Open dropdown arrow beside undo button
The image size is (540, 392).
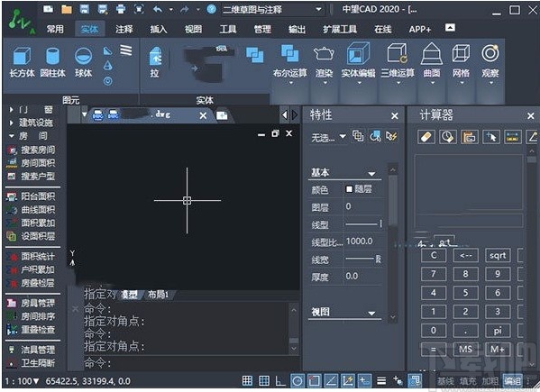171,10
